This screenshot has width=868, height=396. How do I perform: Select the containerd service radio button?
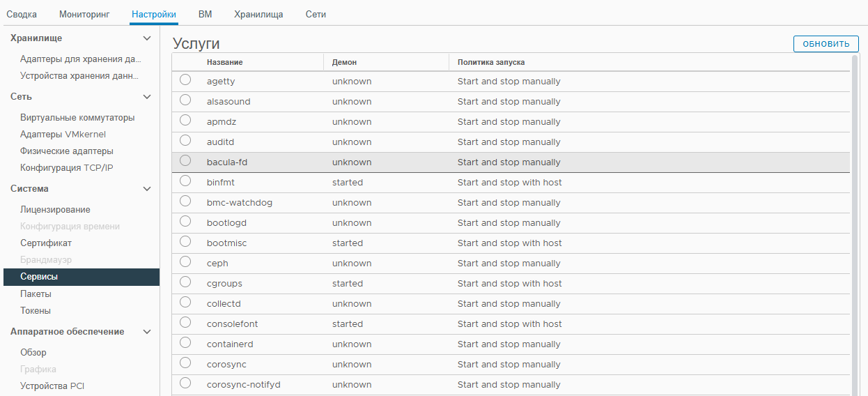[185, 342]
